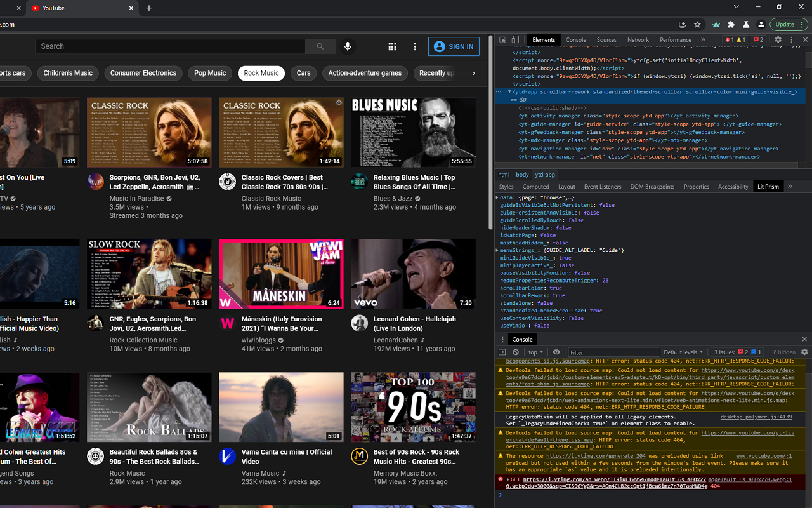The width and height of the screenshot is (812, 508).
Task: Click the 3 Issues counter in console toolbar
Action: pyautogui.click(x=738, y=352)
